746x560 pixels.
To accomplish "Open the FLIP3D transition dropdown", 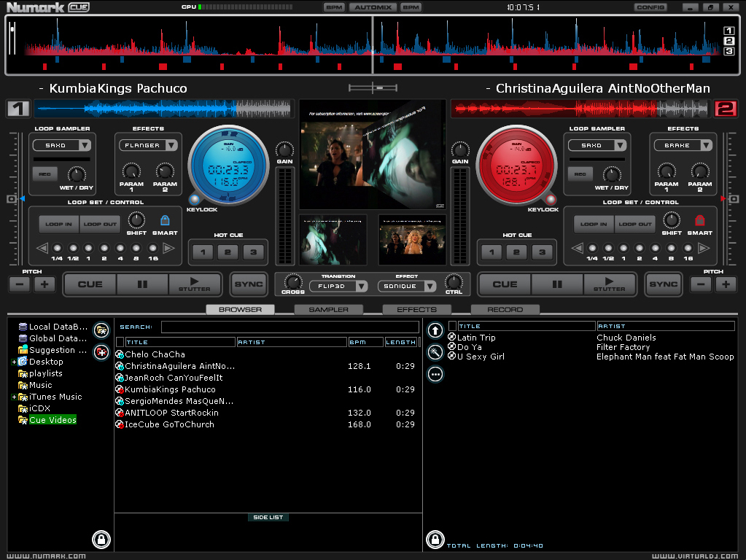I will point(338,287).
